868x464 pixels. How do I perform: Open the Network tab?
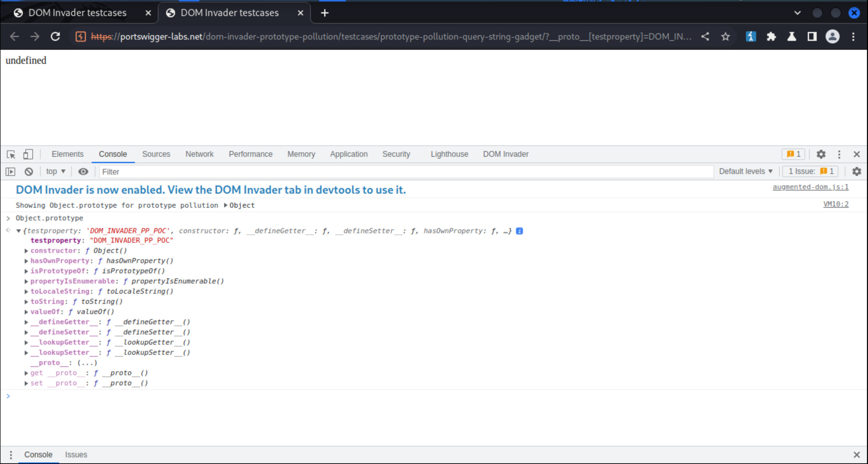click(x=199, y=154)
